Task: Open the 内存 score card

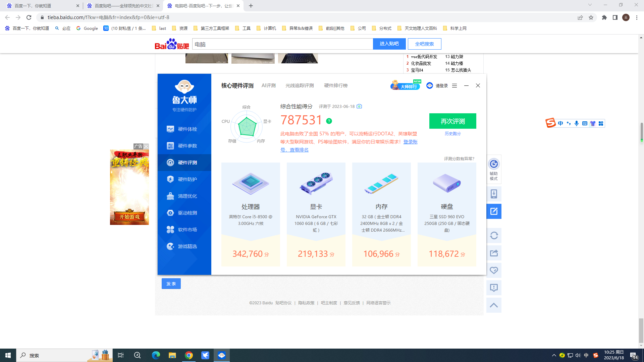Action: pyautogui.click(x=381, y=215)
